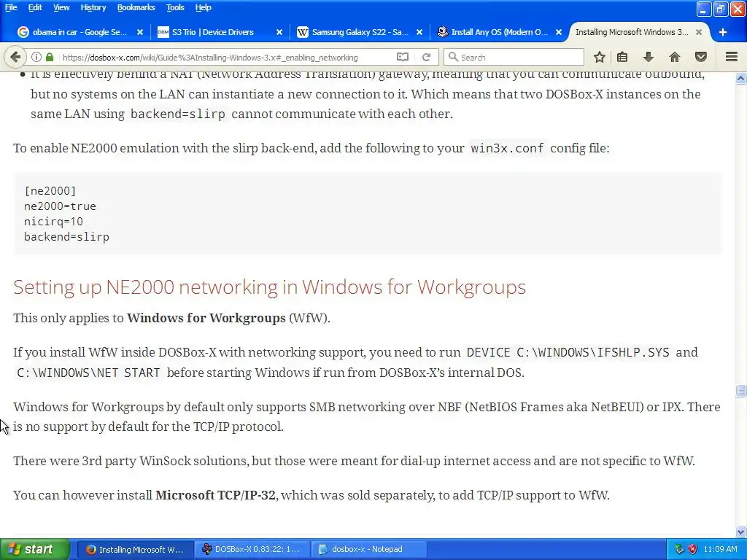Switch to 'Install Any OS (Modern O...' tab
Image resolution: width=747 pixels, height=560 pixels.
click(x=499, y=32)
